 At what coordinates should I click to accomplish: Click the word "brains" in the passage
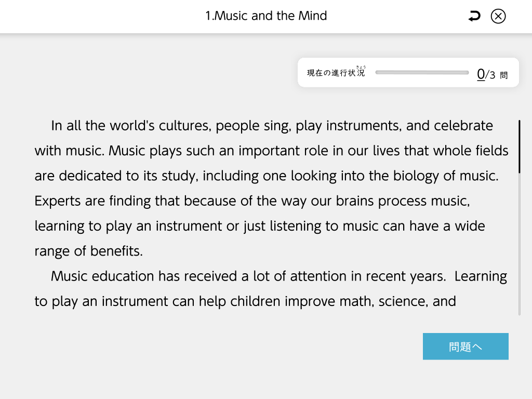click(351, 201)
